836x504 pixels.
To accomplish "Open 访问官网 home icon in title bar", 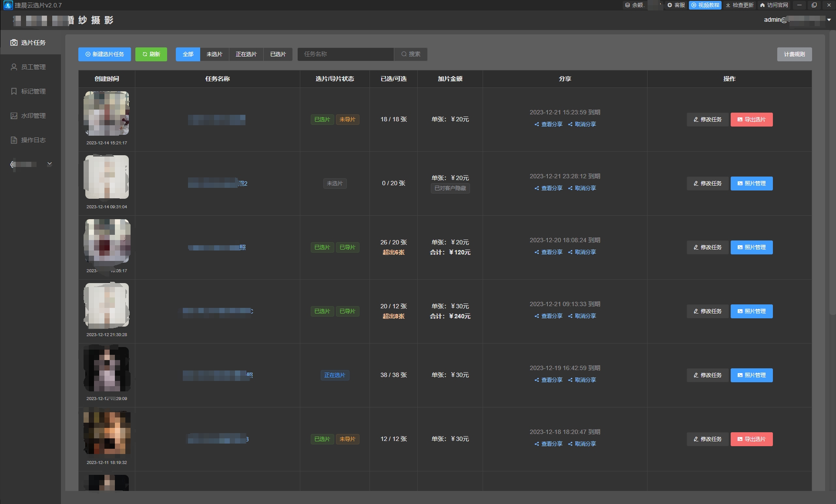I will (x=762, y=5).
